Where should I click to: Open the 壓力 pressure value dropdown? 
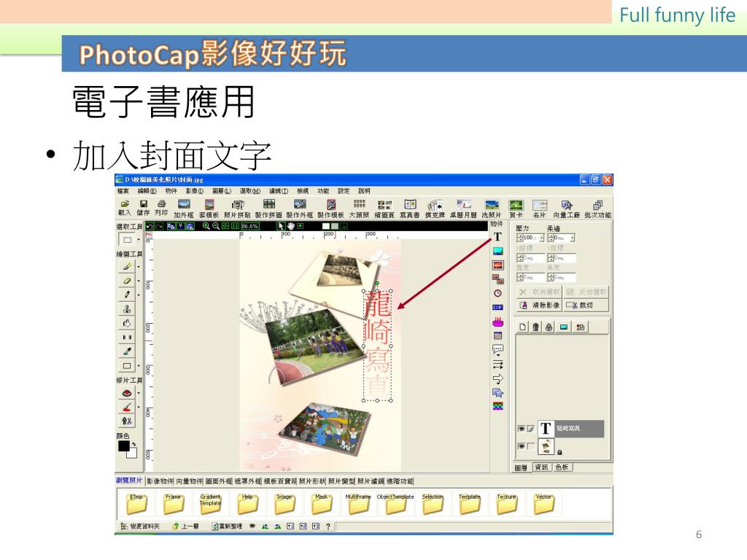click(542, 238)
